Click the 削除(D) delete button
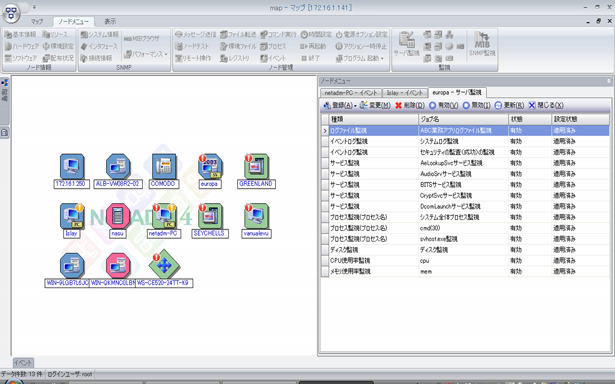615x384 pixels. (410, 106)
